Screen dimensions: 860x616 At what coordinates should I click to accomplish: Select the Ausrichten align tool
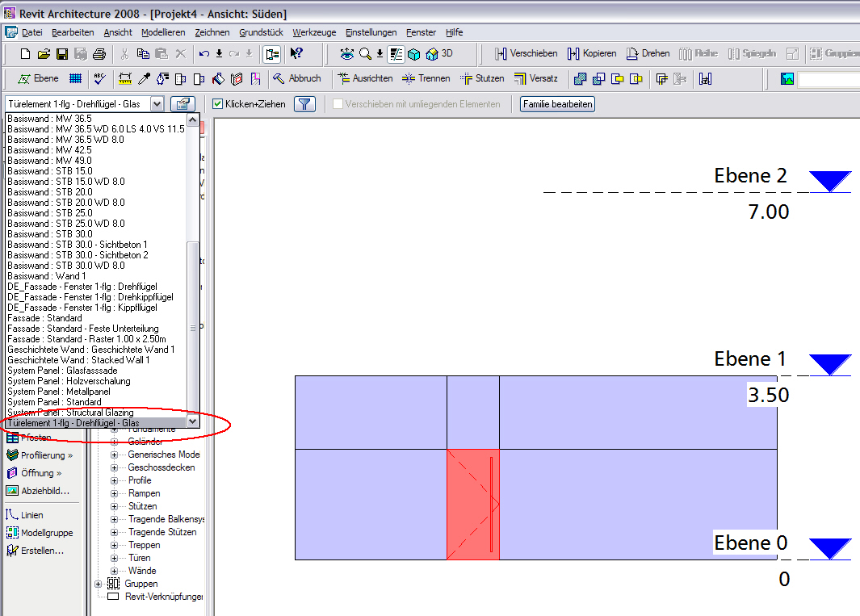(365, 78)
